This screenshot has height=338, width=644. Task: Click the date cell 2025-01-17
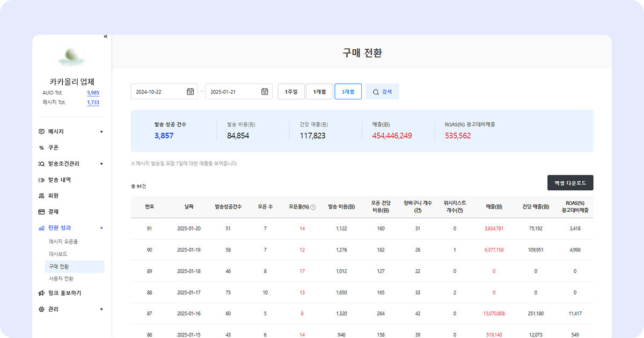click(x=189, y=292)
